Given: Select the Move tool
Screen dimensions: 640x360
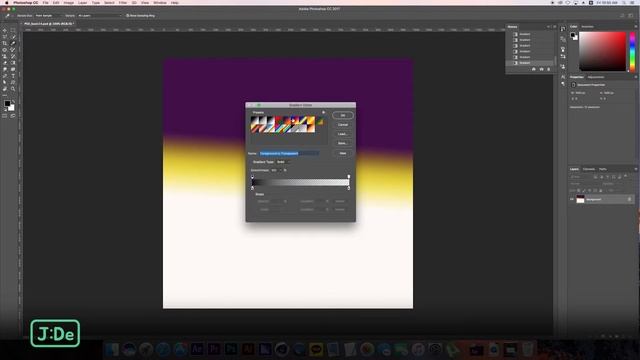Looking at the screenshot, I should [x=5, y=30].
